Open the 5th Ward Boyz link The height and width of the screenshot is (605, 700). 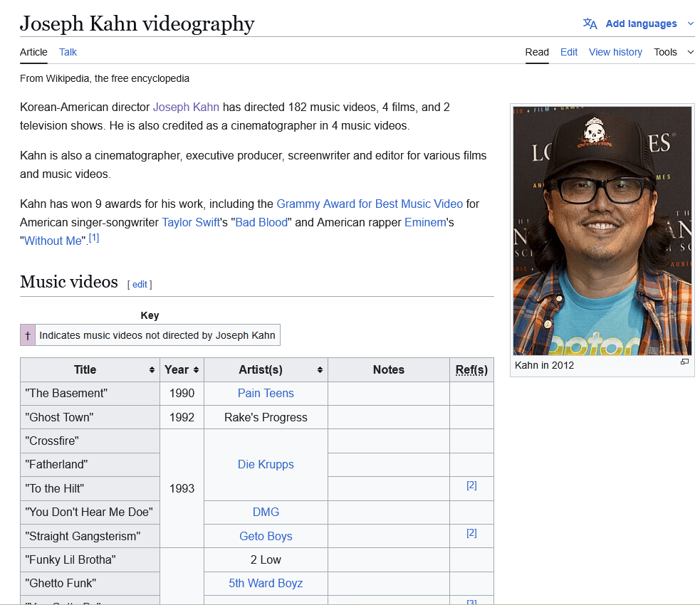coord(266,583)
